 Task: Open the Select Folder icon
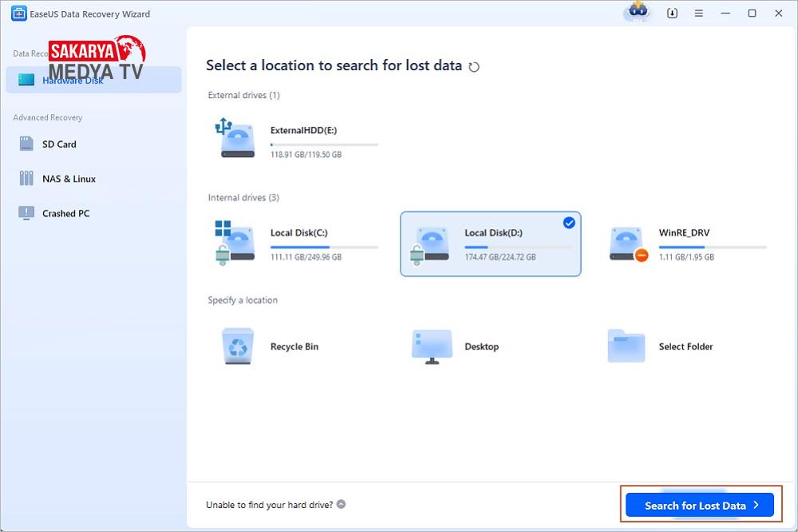(x=626, y=346)
